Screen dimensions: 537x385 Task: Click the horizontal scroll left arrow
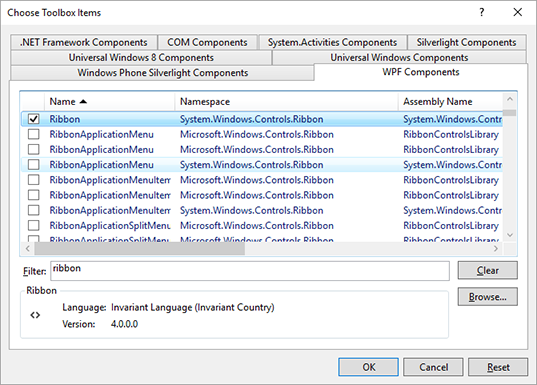(x=28, y=249)
